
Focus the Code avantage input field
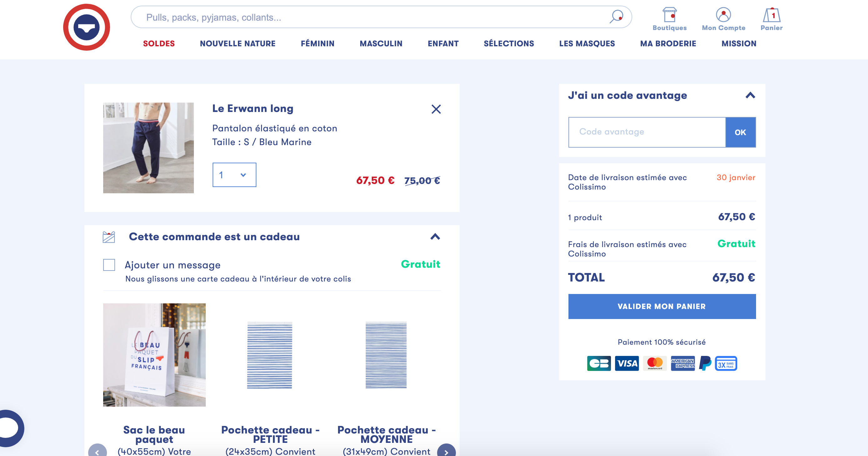(x=647, y=132)
